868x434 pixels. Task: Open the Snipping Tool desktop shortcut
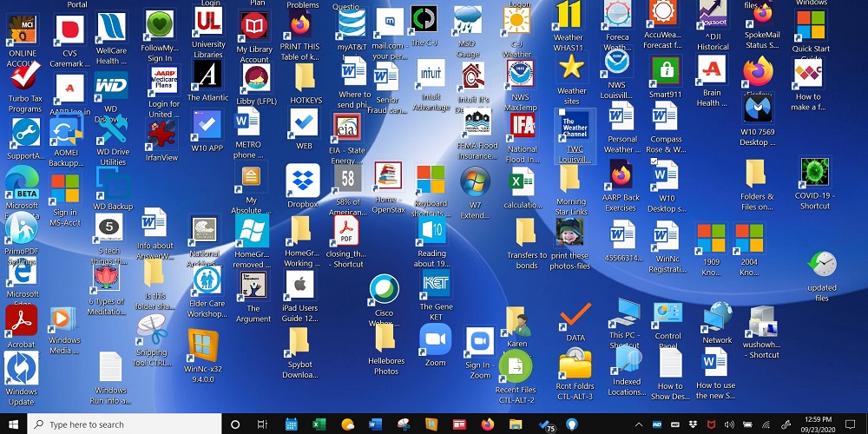[152, 330]
